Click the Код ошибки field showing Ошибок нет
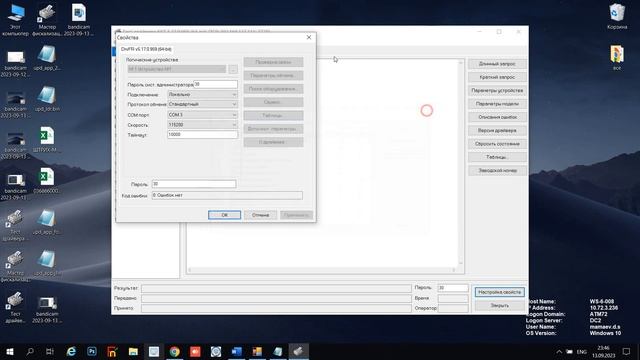640x360 pixels. point(227,196)
